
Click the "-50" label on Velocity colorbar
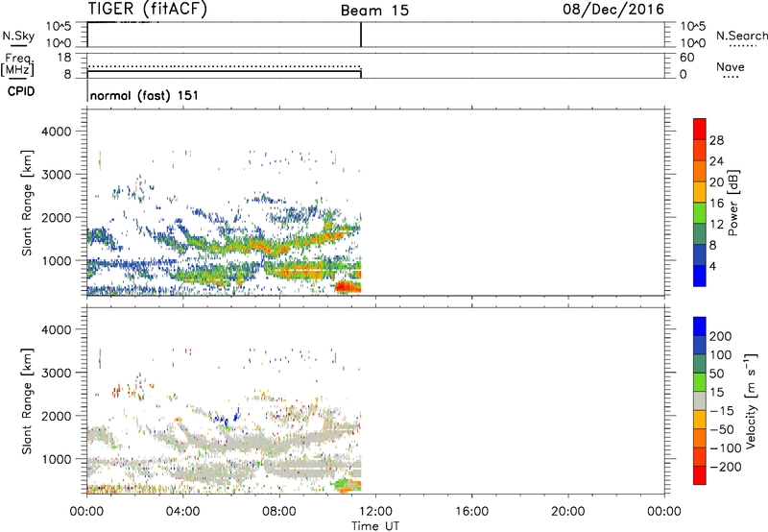[722, 429]
